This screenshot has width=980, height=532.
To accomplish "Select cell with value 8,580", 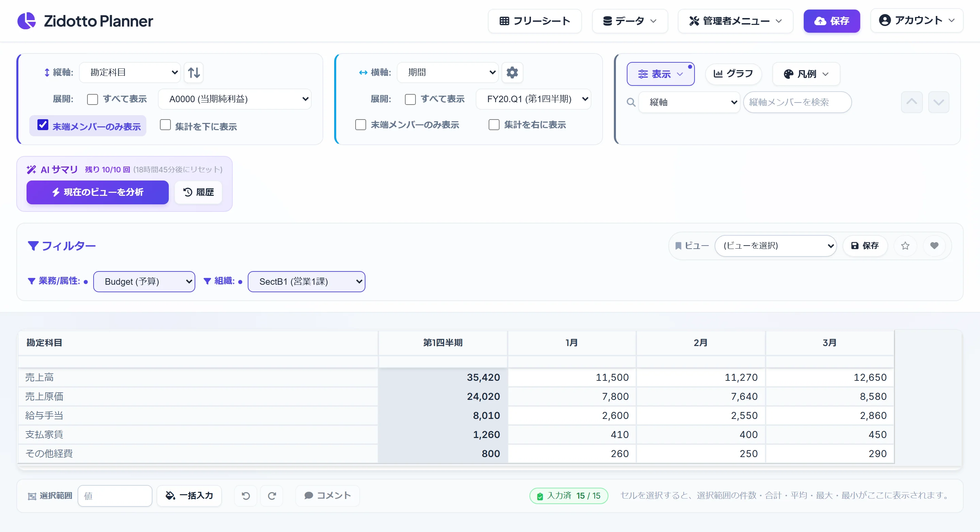I will pos(830,396).
